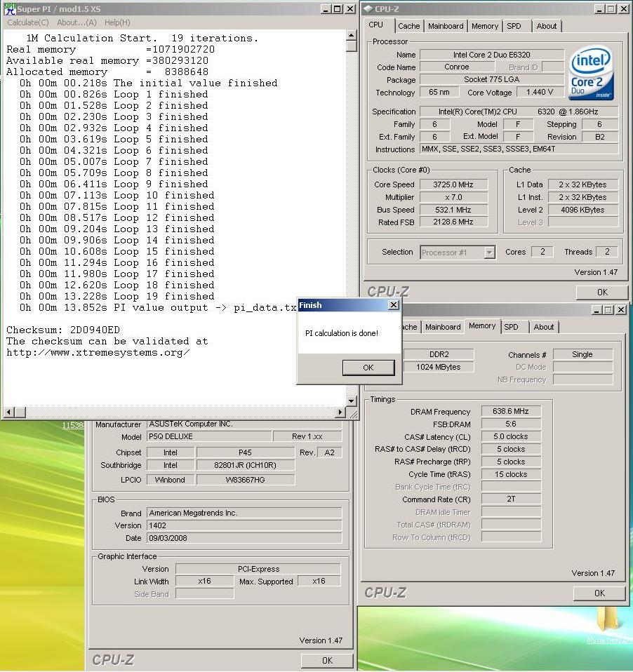Switch to the Mainboard tab in top CPU-Z window
The height and width of the screenshot is (672, 633).
[446, 26]
